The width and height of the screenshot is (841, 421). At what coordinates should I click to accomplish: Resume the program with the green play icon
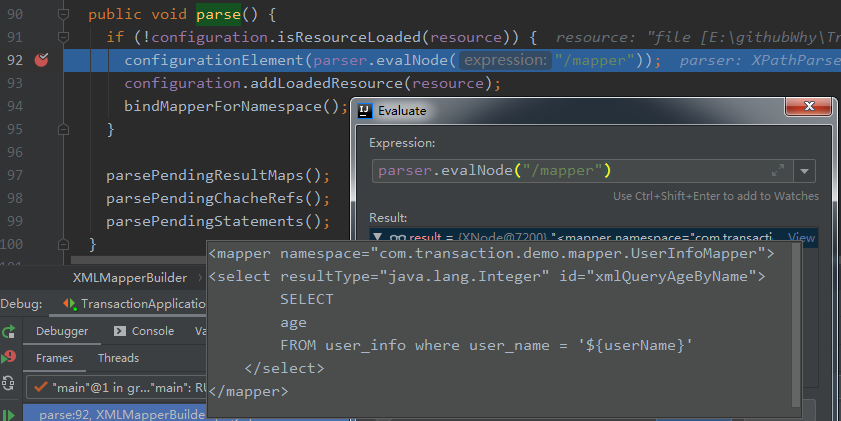(x=9, y=415)
